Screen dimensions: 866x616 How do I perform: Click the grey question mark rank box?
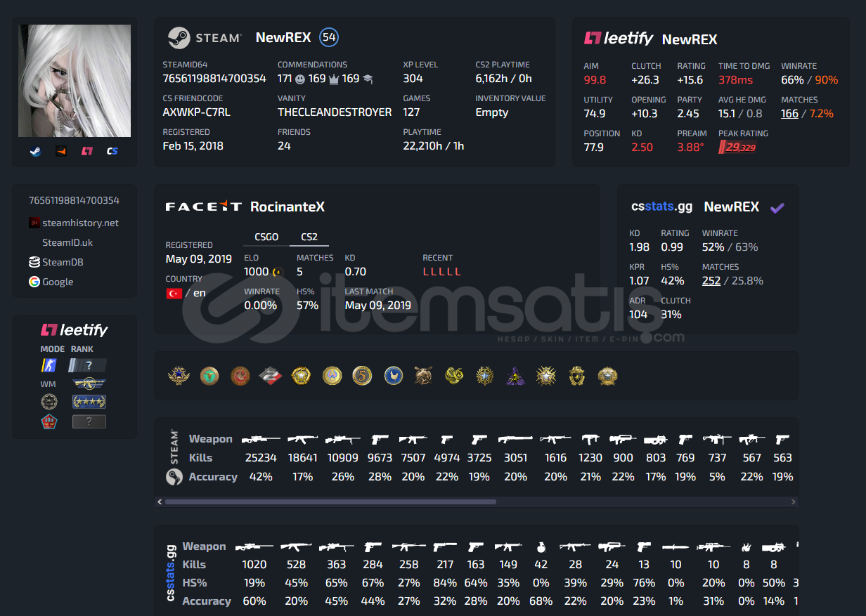(x=89, y=421)
